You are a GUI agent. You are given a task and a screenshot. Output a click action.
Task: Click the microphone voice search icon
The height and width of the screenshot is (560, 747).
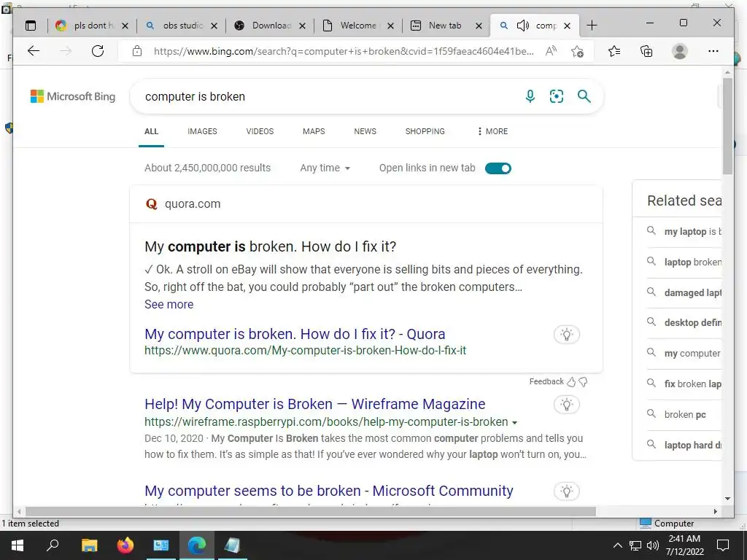(x=530, y=96)
